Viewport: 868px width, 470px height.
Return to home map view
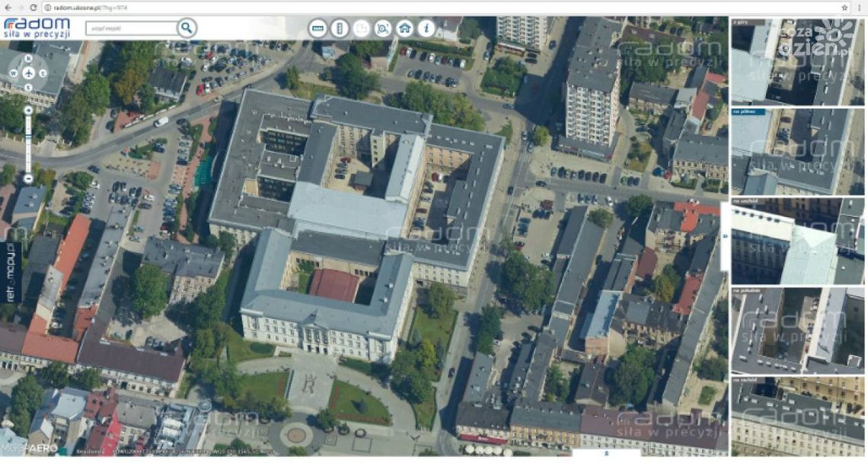pos(405,28)
